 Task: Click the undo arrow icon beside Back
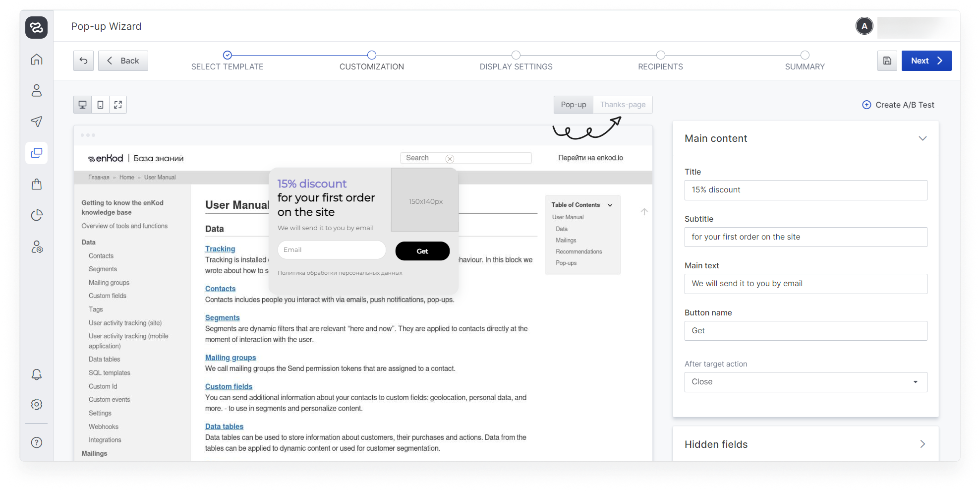(x=83, y=61)
